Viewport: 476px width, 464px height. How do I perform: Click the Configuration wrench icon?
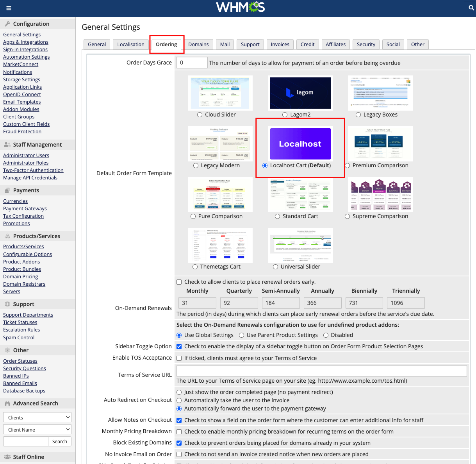pyautogui.click(x=7, y=24)
